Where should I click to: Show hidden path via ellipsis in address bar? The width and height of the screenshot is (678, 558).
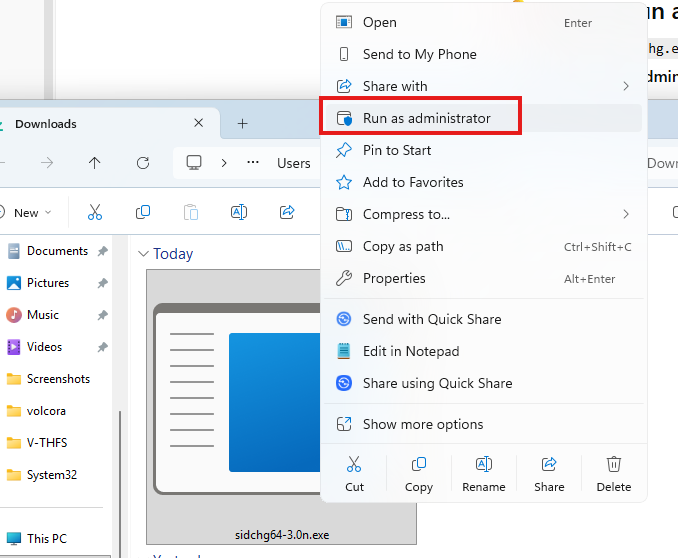click(253, 163)
